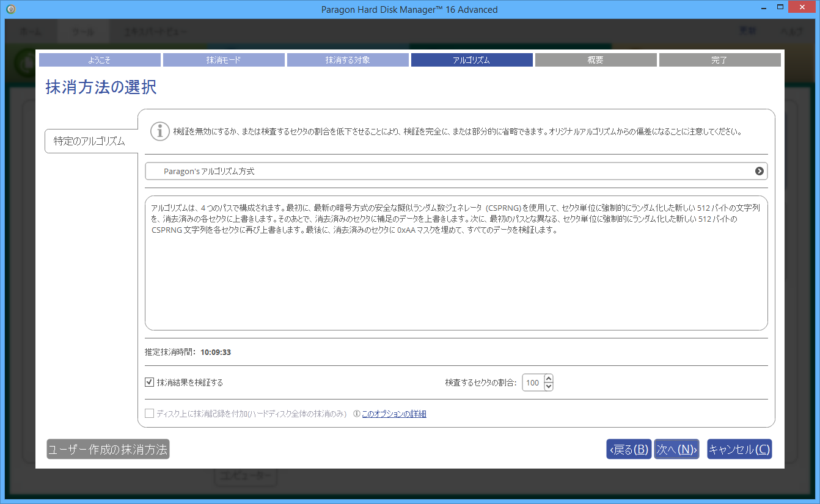Open the ようこそ wizard step
The width and height of the screenshot is (820, 504).
pos(100,60)
